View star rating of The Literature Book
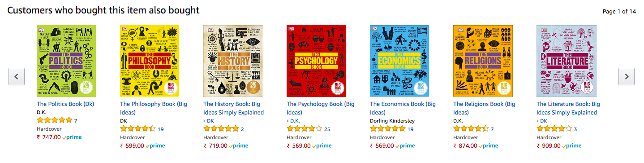This screenshot has width=644, height=163. point(554,129)
